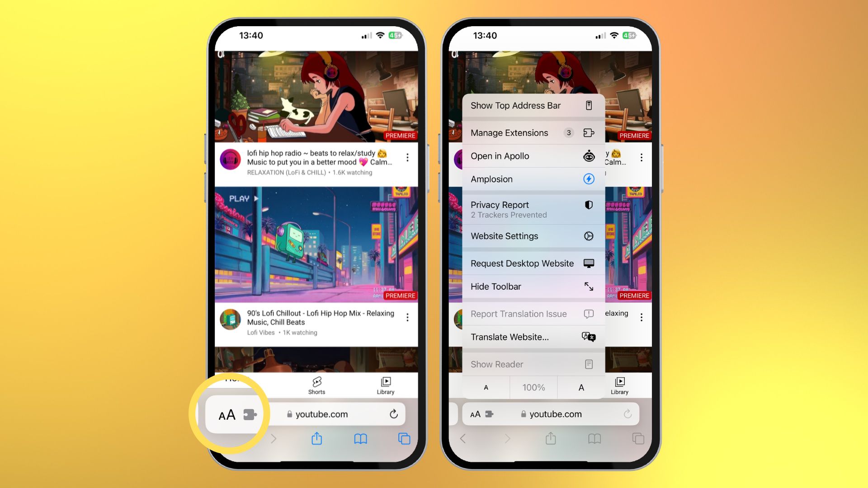This screenshot has width=868, height=488.
Task: Click Show Reader document icon
Action: tap(589, 364)
